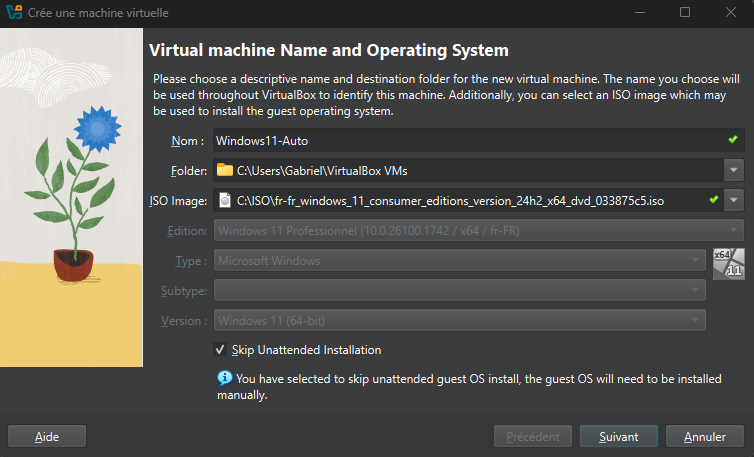Click the Windows 11 x64 OS badge icon
Viewport: 754px width, 457px height.
click(x=729, y=264)
